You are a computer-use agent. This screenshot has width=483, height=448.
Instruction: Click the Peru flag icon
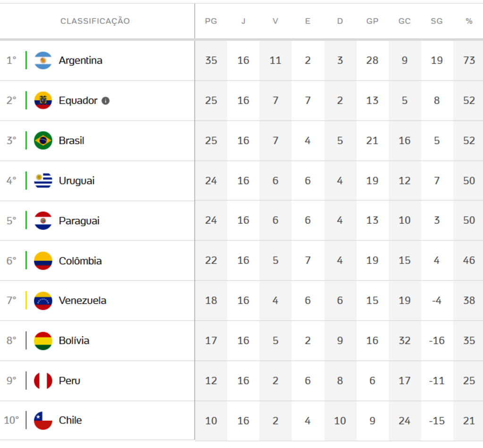pos(43,381)
